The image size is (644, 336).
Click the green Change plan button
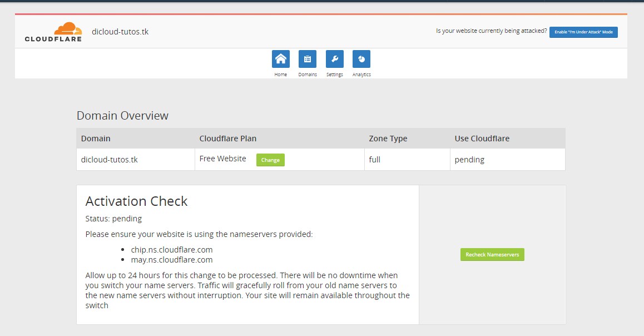[270, 160]
